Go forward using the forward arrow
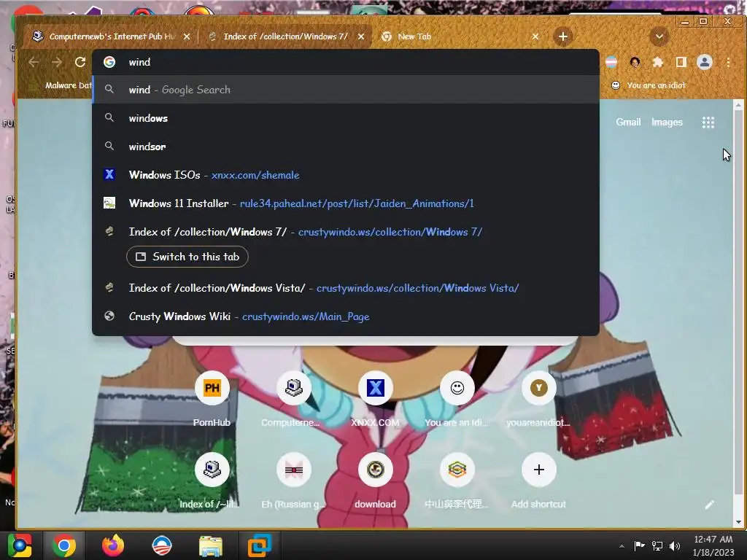Viewport: 747px width, 560px height. click(x=57, y=62)
